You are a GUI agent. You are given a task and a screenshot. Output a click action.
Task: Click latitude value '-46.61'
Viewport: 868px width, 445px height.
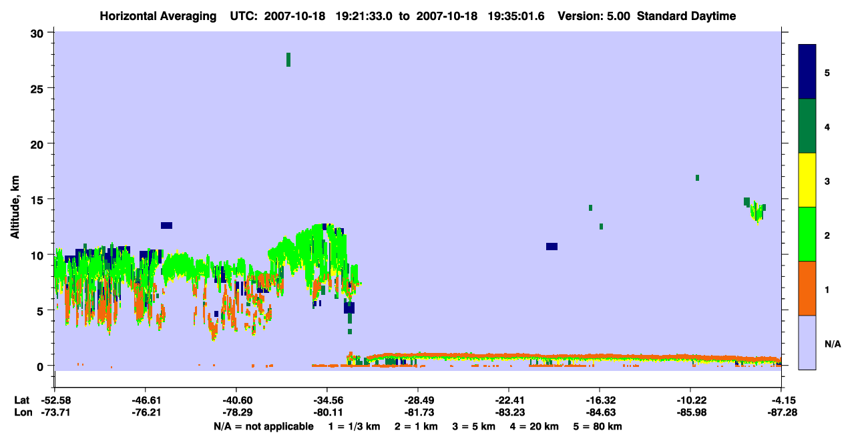[145, 400]
